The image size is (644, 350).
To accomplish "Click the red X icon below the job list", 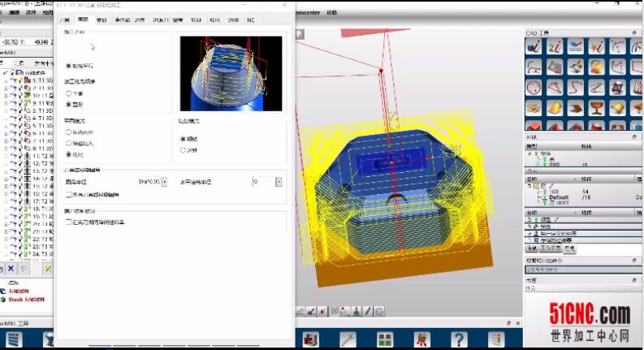I will 11,268.
